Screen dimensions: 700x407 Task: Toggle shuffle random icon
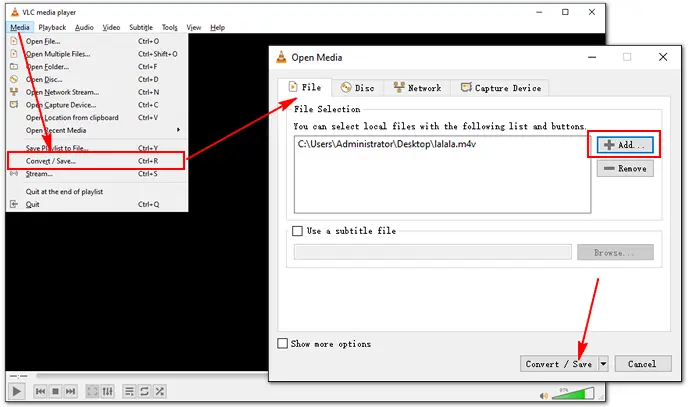(159, 391)
